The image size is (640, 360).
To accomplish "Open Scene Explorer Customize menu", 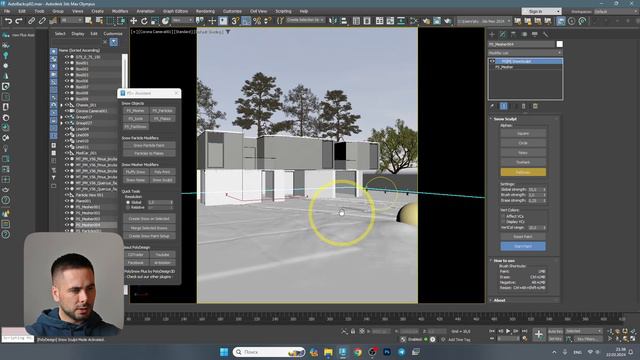I will 113,34.
